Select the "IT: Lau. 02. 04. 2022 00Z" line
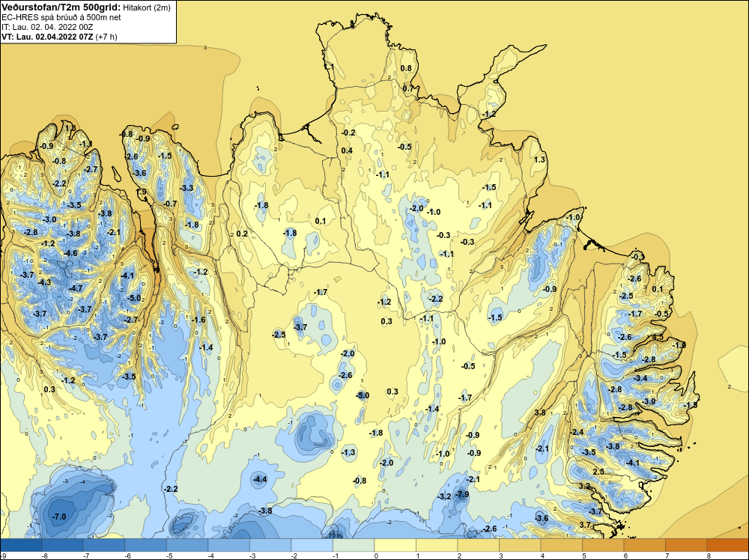Screen dimensions: 749x560 pos(47,27)
